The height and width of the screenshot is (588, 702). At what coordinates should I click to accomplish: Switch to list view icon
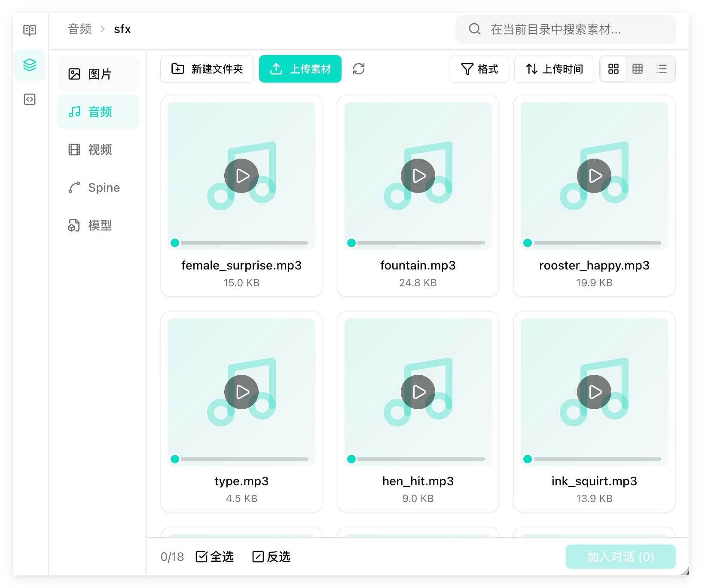[x=662, y=69]
